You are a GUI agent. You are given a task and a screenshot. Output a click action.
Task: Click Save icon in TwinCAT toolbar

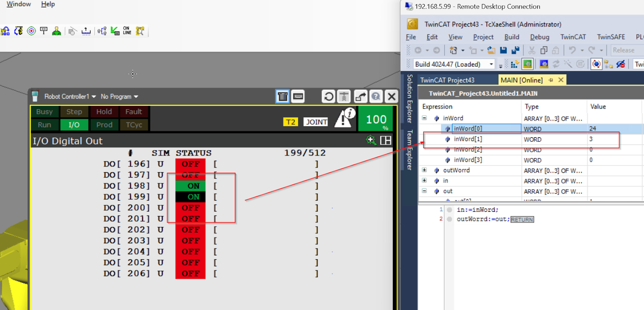point(503,50)
